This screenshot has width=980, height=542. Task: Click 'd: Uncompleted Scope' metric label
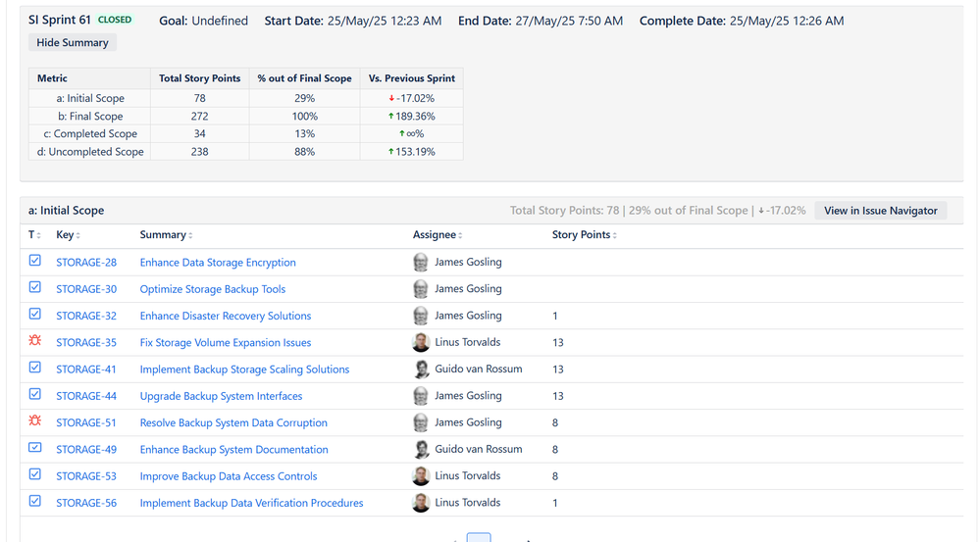point(90,152)
